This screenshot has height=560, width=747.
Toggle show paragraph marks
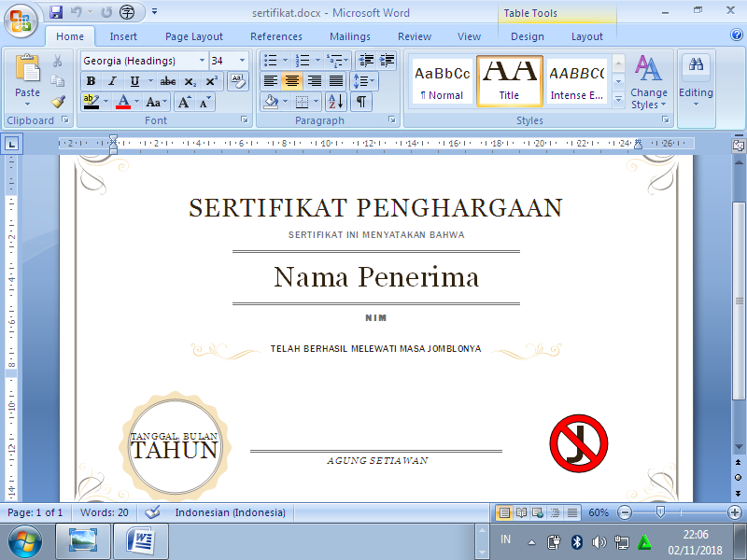(359, 102)
